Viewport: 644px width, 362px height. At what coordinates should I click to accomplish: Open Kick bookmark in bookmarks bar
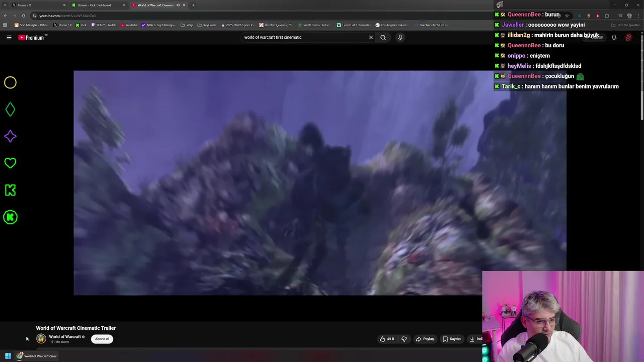[x=81, y=25]
